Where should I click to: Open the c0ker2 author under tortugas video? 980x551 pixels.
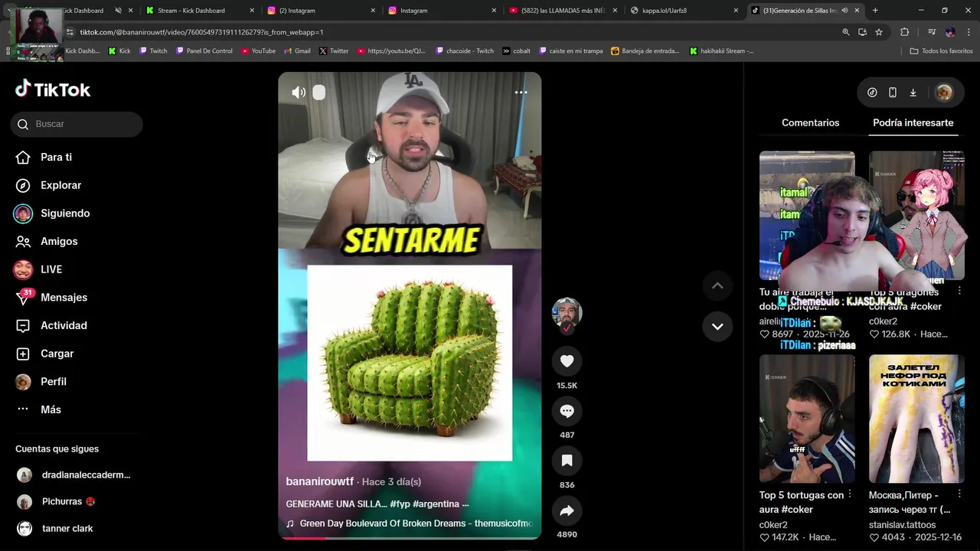click(773, 525)
